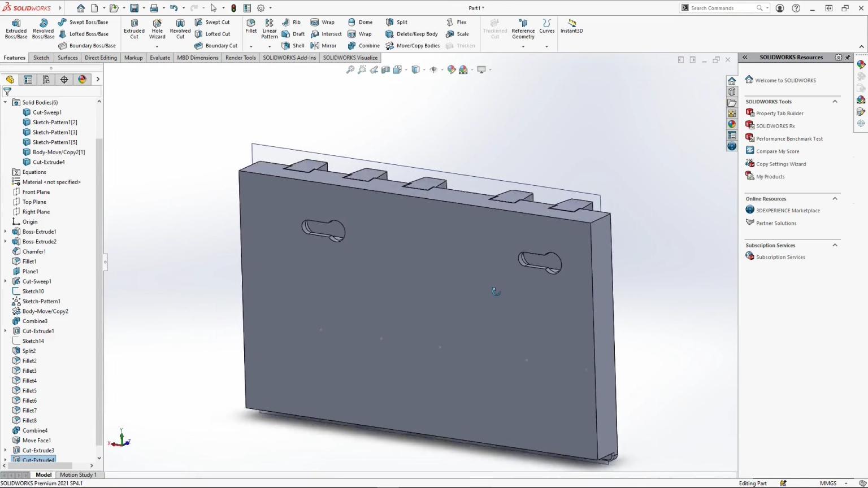Toggle the Section View in heads-up toolbar
Screen dimensions: 868x488
[x=385, y=69]
